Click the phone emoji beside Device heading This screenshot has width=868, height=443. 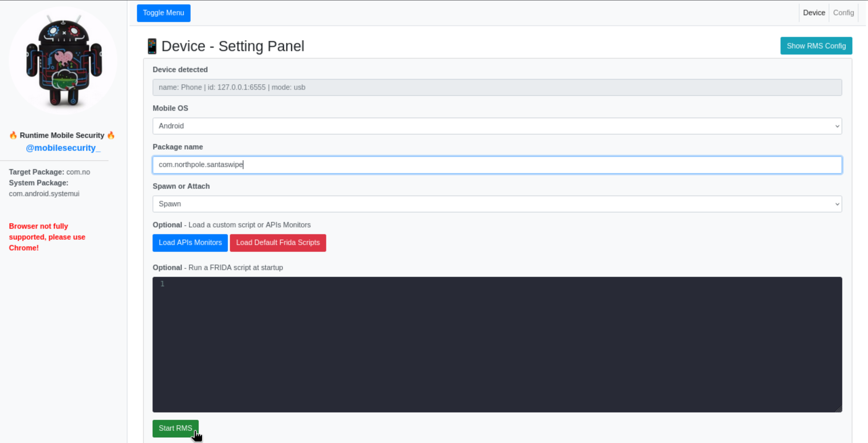tap(152, 46)
